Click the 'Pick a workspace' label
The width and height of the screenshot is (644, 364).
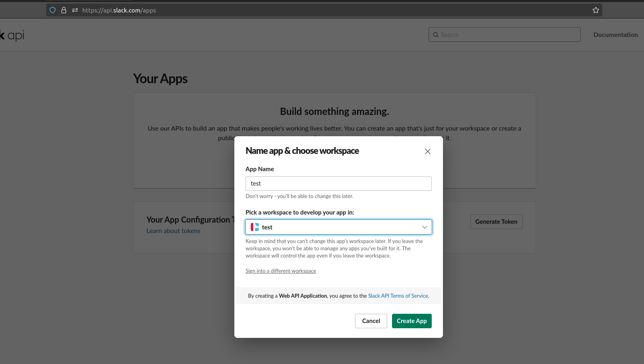[x=300, y=213]
